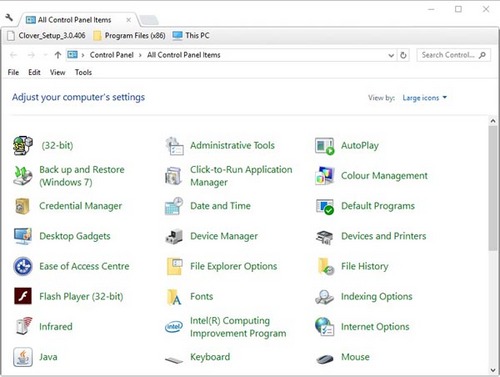Go forward to the next location

point(31,55)
